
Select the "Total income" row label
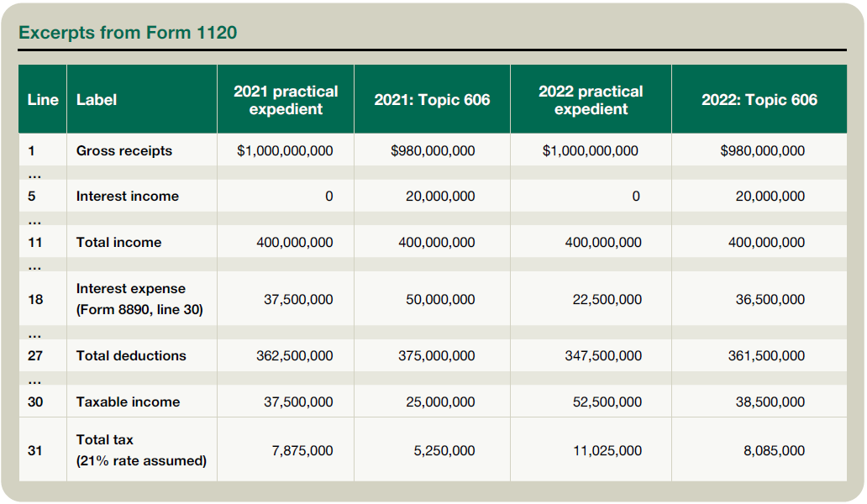tap(118, 243)
